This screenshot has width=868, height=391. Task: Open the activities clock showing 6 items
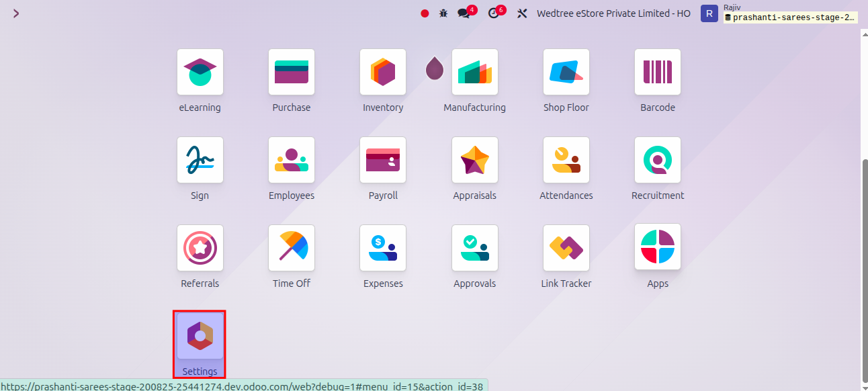495,13
